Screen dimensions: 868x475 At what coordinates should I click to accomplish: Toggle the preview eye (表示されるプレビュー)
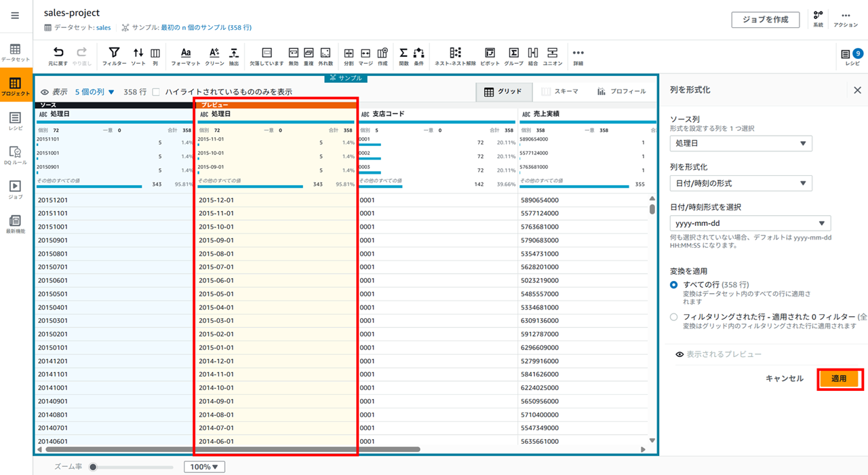679,354
